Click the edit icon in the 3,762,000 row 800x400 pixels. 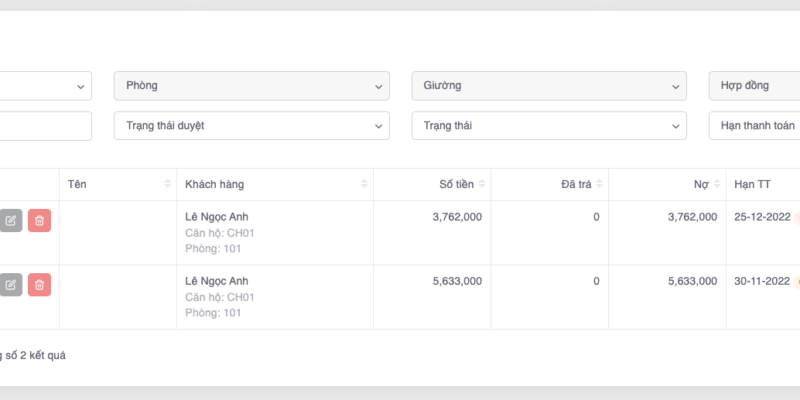(x=11, y=221)
